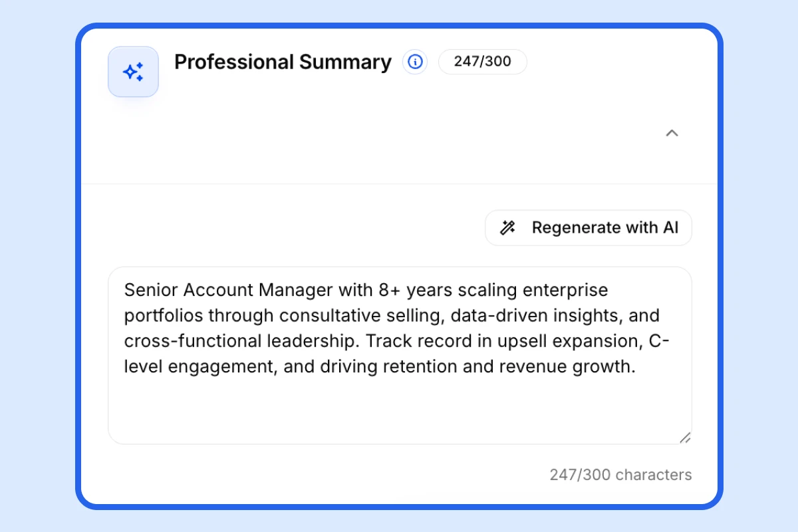This screenshot has width=798, height=532.
Task: Click the AI sparkles icon beside Professional Summary
Action: click(133, 70)
